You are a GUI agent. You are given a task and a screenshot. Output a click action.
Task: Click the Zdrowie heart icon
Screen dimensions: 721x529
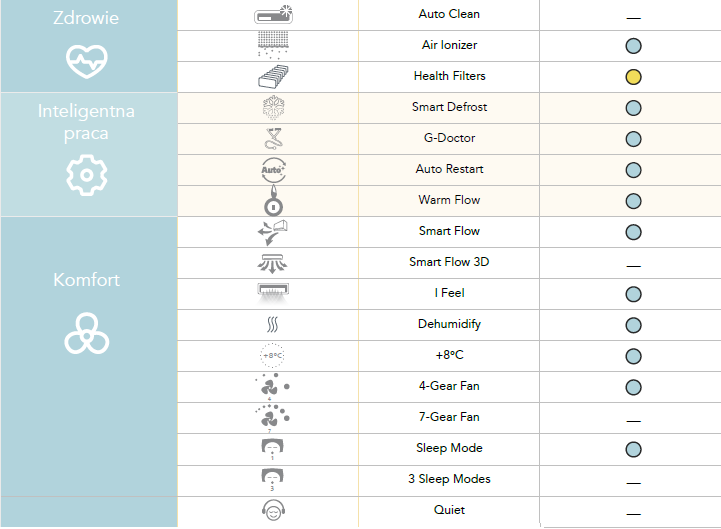(x=86, y=62)
